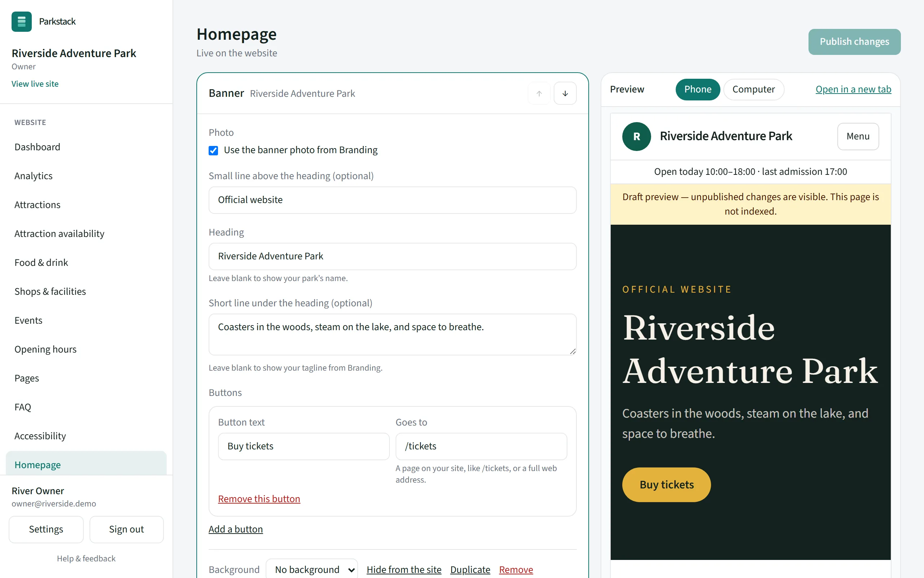The image size is (924, 578).
Task: Remove the Banner section
Action: [x=516, y=570]
